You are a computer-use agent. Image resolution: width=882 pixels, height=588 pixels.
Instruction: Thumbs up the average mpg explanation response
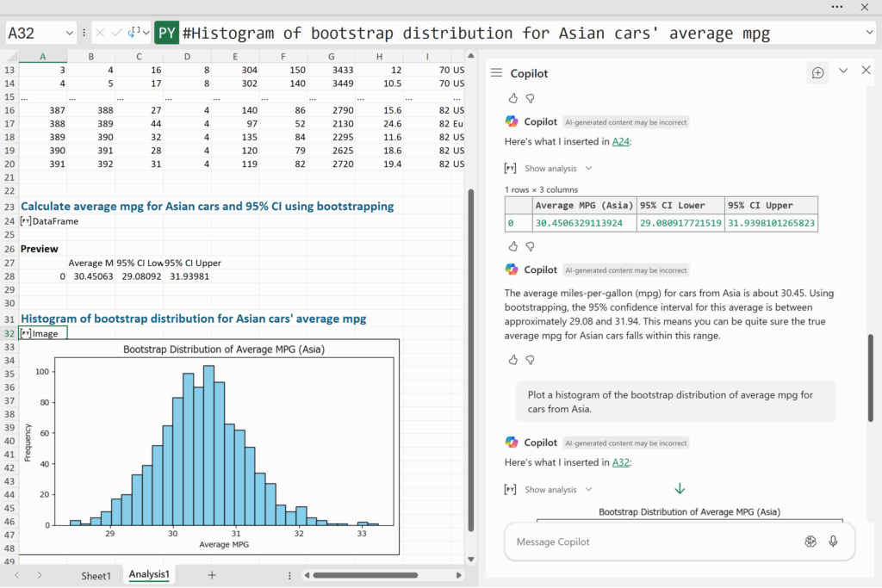tap(513, 359)
